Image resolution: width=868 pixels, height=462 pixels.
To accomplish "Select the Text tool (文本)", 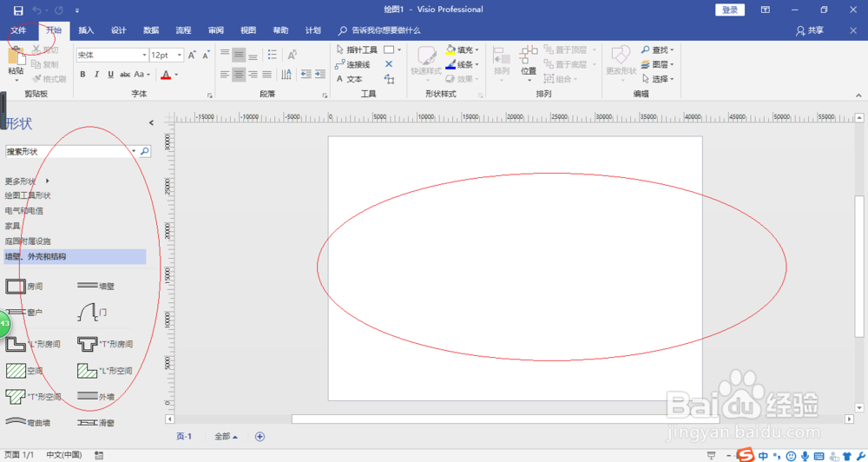I will (349, 79).
